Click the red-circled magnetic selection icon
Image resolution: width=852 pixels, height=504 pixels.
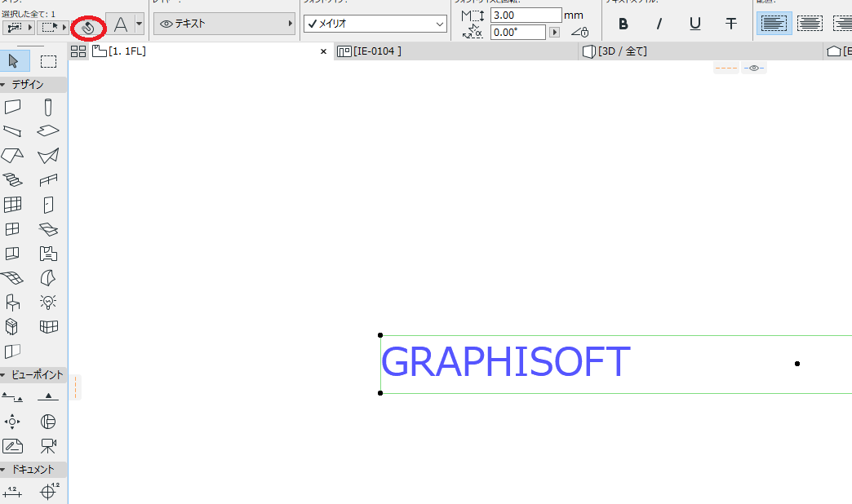(88, 28)
